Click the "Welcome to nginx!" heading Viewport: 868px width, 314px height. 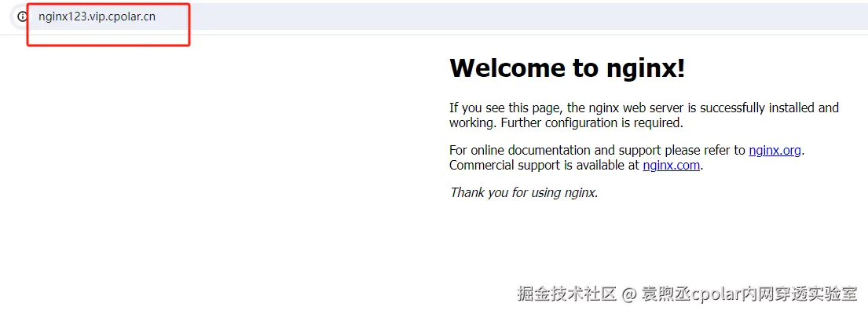point(567,68)
